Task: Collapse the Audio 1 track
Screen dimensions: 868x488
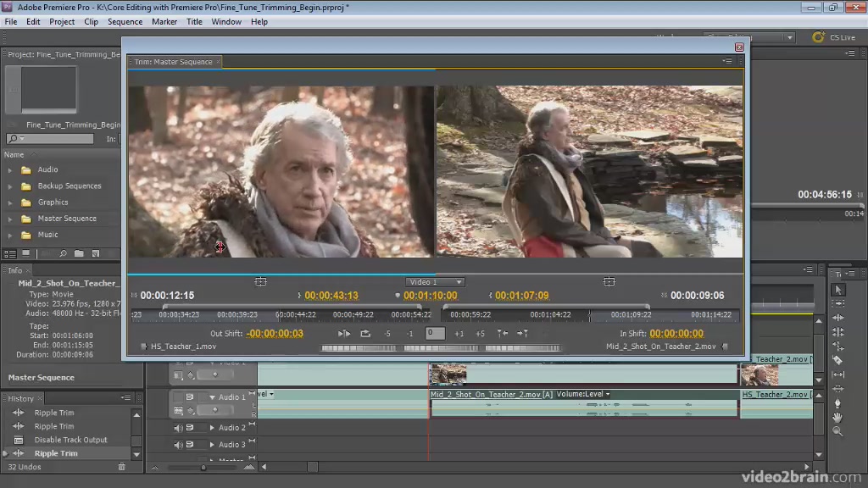Action: (212, 397)
